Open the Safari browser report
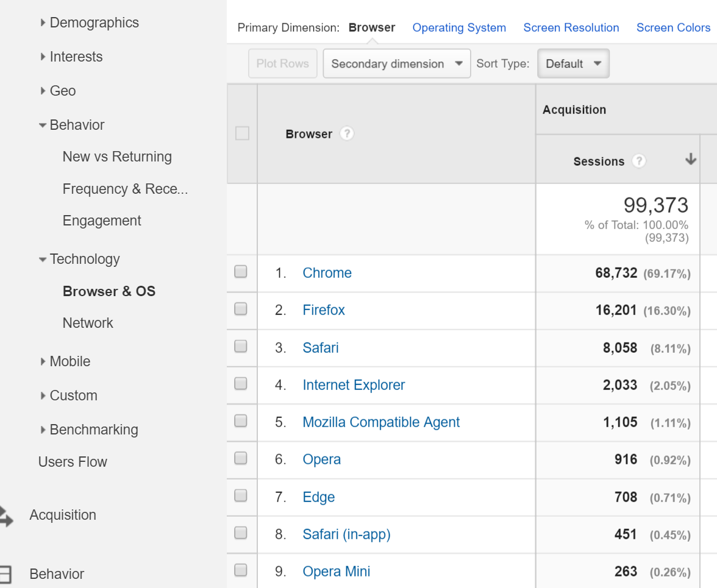This screenshot has width=717, height=588. tap(320, 347)
